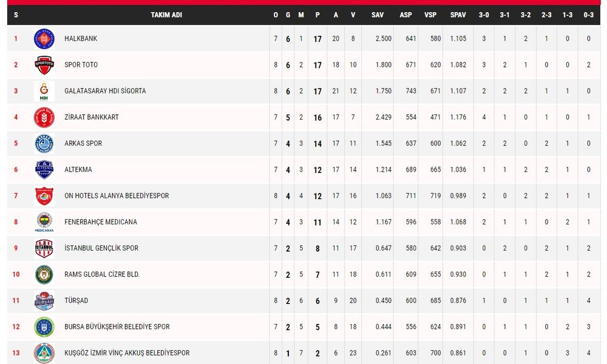The image size is (607, 364).
Task: Click the 3-0 results column header
Action: [x=484, y=15]
